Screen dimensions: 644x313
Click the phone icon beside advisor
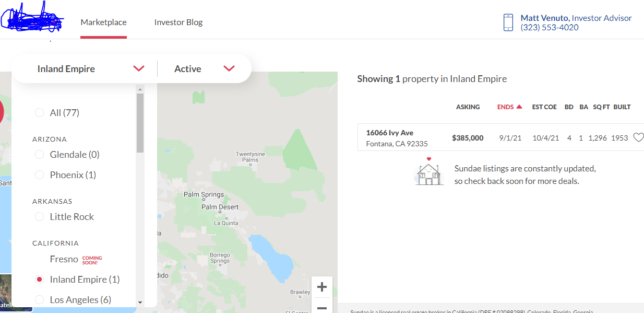point(508,22)
